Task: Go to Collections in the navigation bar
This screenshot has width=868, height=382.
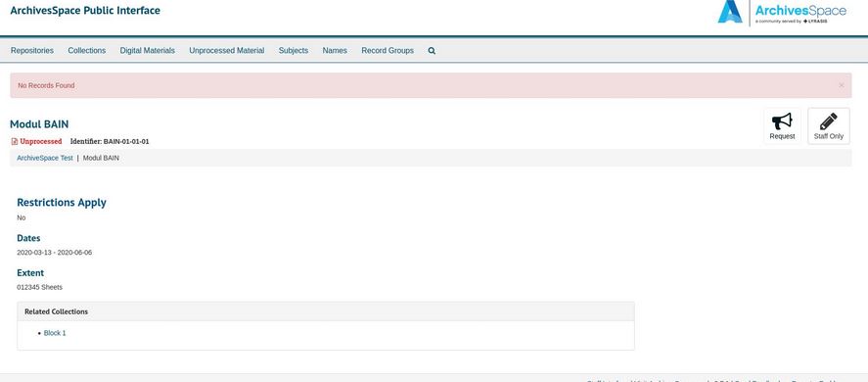Action: click(87, 51)
